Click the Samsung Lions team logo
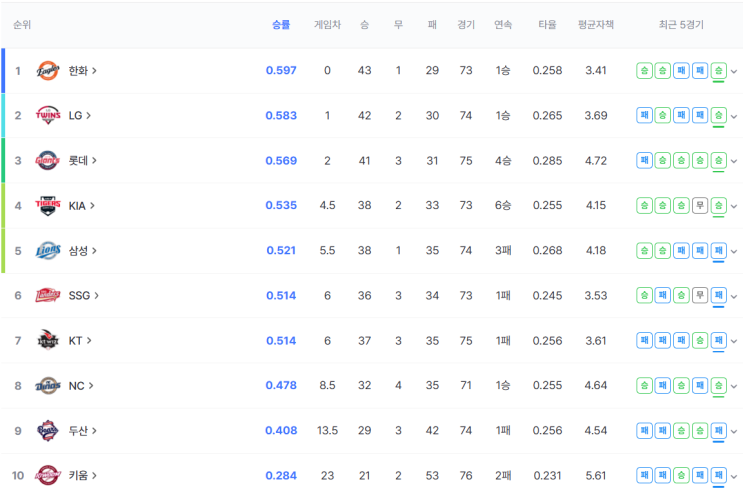 (x=48, y=250)
